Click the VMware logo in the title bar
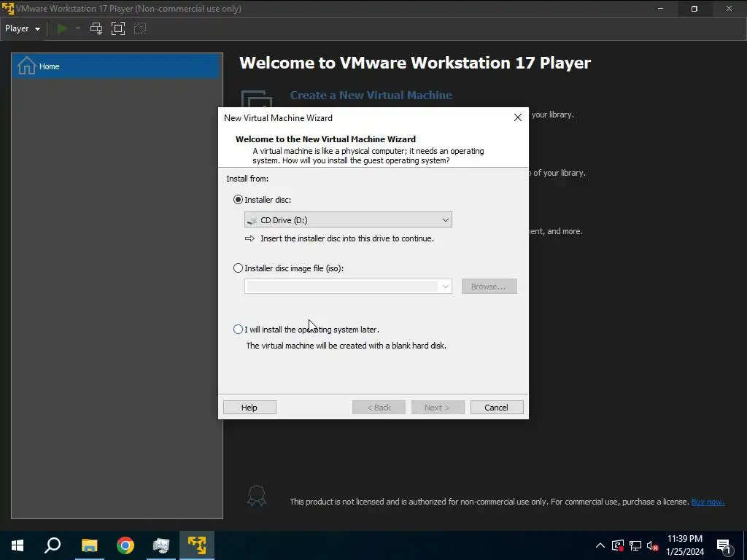This screenshot has width=747, height=560. pyautogui.click(x=7, y=9)
